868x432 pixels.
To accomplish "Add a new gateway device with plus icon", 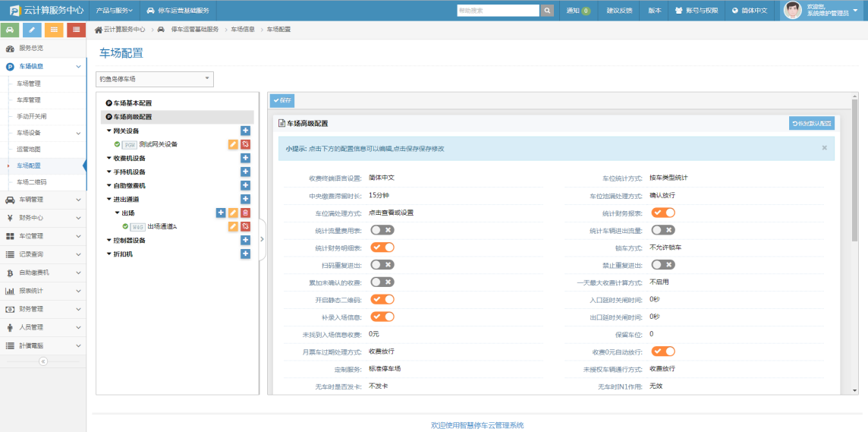I will click(x=246, y=131).
